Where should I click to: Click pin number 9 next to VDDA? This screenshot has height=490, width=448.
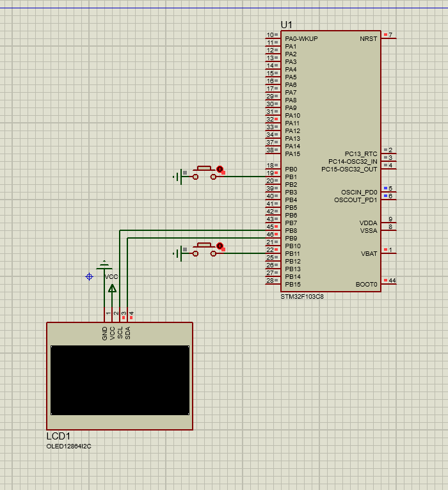(390, 219)
